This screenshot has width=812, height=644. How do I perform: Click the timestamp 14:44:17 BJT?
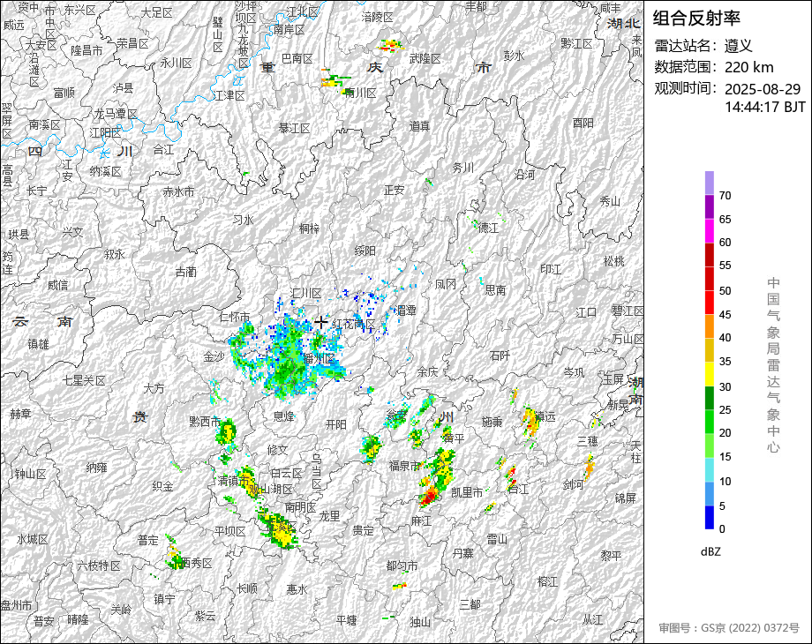coord(765,107)
